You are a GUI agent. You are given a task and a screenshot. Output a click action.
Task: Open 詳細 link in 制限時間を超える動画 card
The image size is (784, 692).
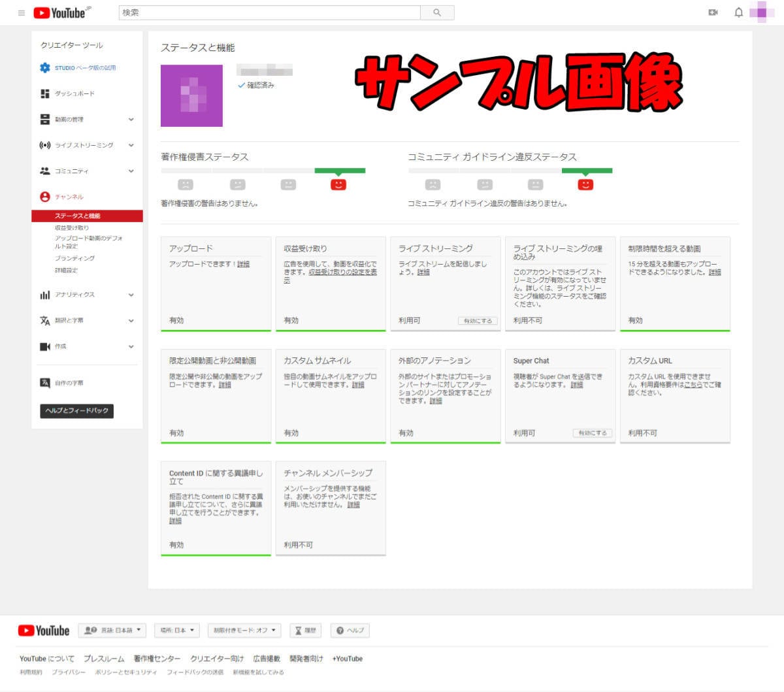[x=715, y=272]
